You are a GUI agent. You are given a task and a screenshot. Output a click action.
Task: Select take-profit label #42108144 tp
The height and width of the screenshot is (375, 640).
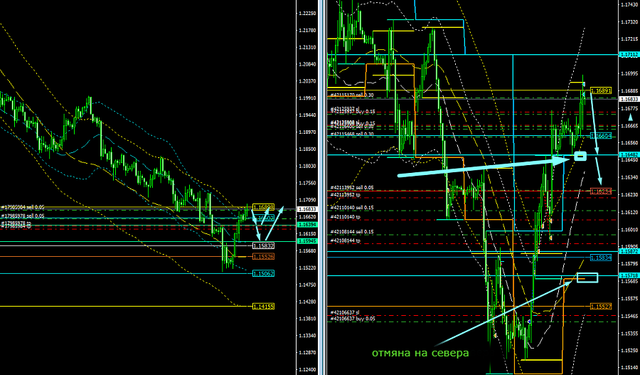(345, 241)
